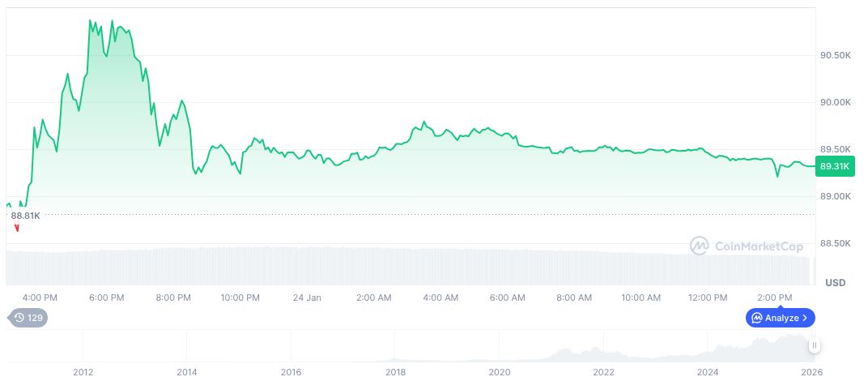
Task: Click the chart icon on the Analyze button
Action: 756,318
